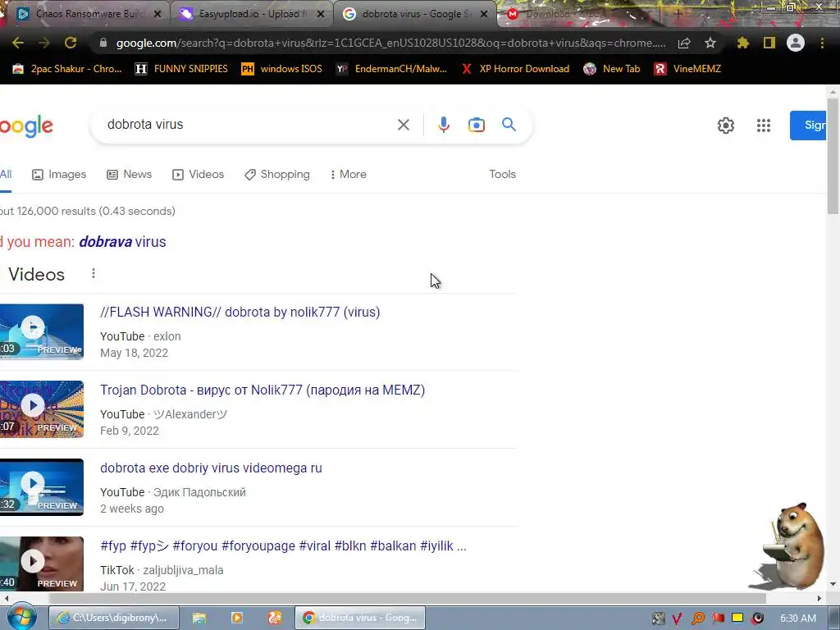Open the 2pac Shakur bookmark
The height and width of the screenshot is (630, 840).
click(x=67, y=69)
